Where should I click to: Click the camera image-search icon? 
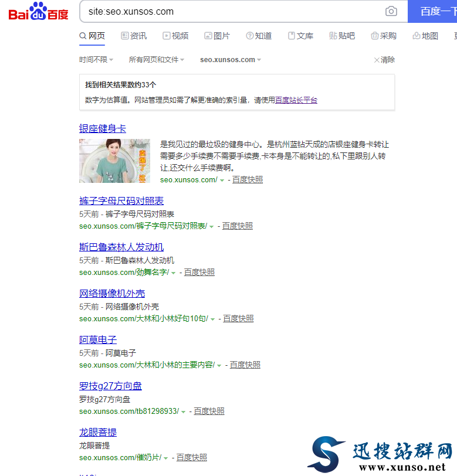coord(391,12)
